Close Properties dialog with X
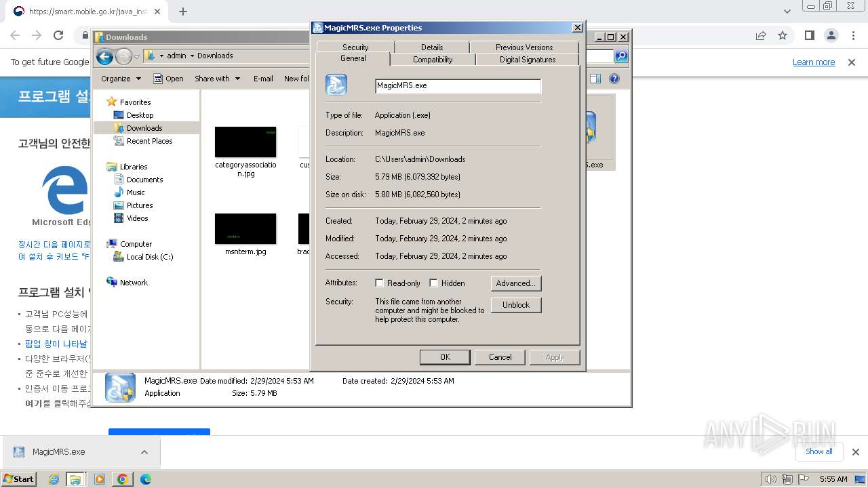The height and width of the screenshot is (488, 868). pyautogui.click(x=577, y=28)
